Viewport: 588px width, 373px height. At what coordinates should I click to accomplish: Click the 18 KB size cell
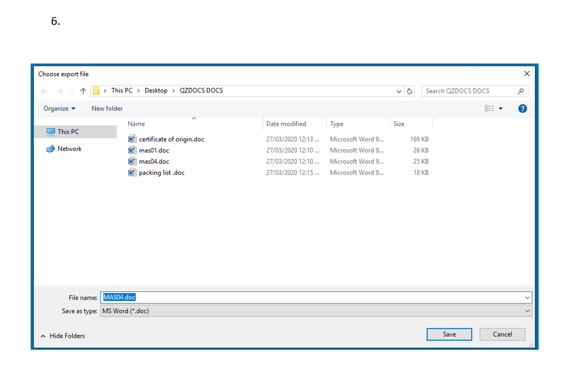[421, 173]
